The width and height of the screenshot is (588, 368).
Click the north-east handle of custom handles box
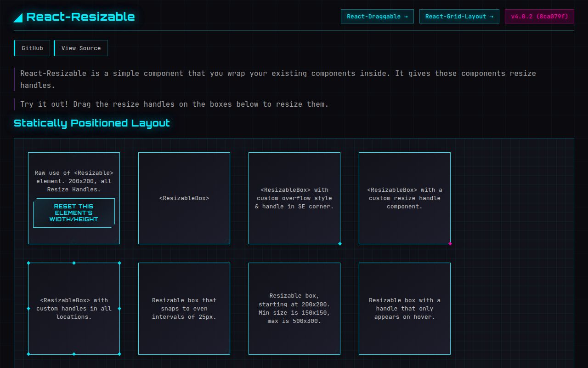(x=119, y=263)
